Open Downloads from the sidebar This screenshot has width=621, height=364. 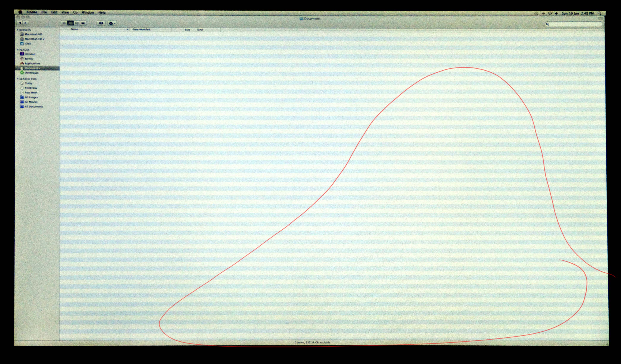tap(29, 73)
